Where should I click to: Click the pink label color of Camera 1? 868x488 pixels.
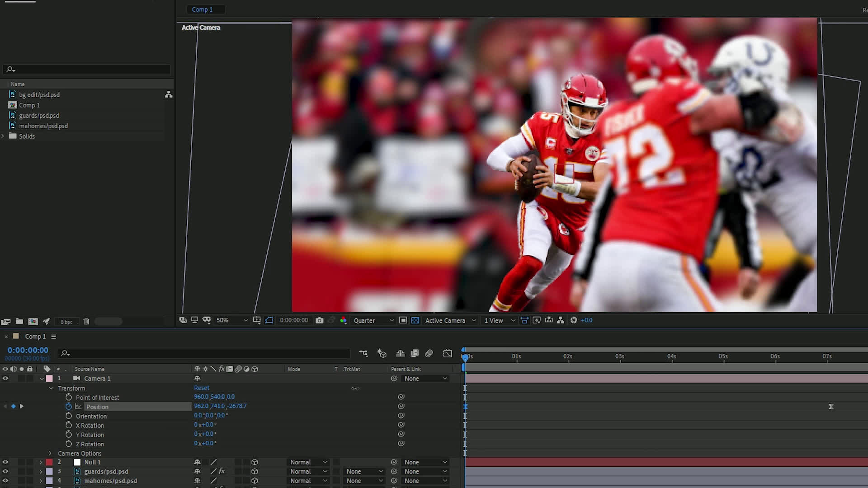[49, 379]
